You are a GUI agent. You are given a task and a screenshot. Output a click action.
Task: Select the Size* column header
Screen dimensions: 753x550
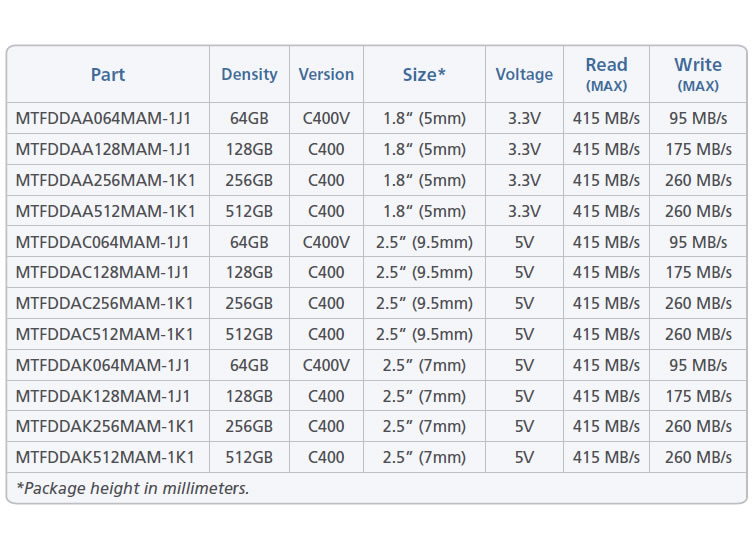coord(424,74)
